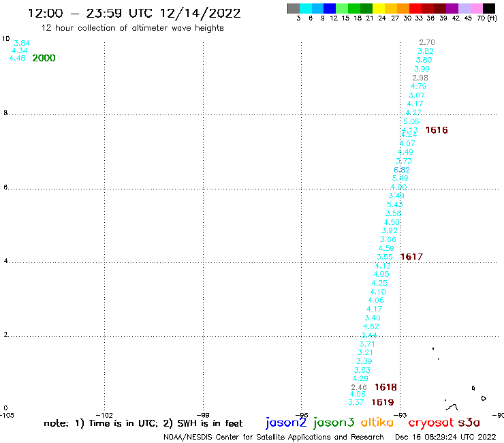This screenshot has width=504, height=443.
Task: Click the '4.29' wave height value
Action: tap(360, 378)
